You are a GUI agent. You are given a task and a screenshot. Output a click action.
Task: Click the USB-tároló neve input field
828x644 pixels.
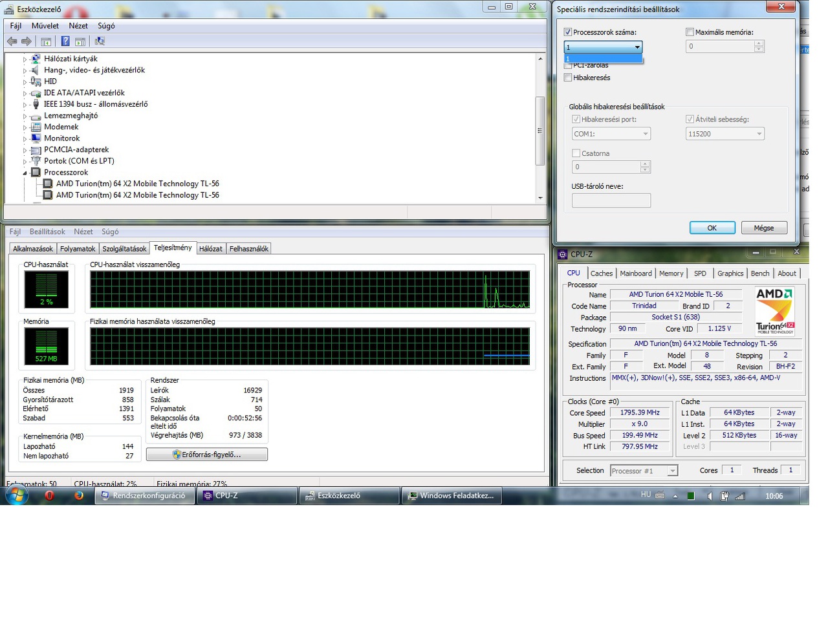[x=611, y=200]
